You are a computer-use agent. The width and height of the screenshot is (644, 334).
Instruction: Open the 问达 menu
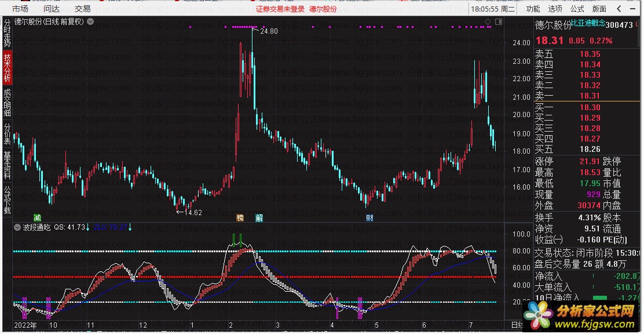[x=52, y=9]
